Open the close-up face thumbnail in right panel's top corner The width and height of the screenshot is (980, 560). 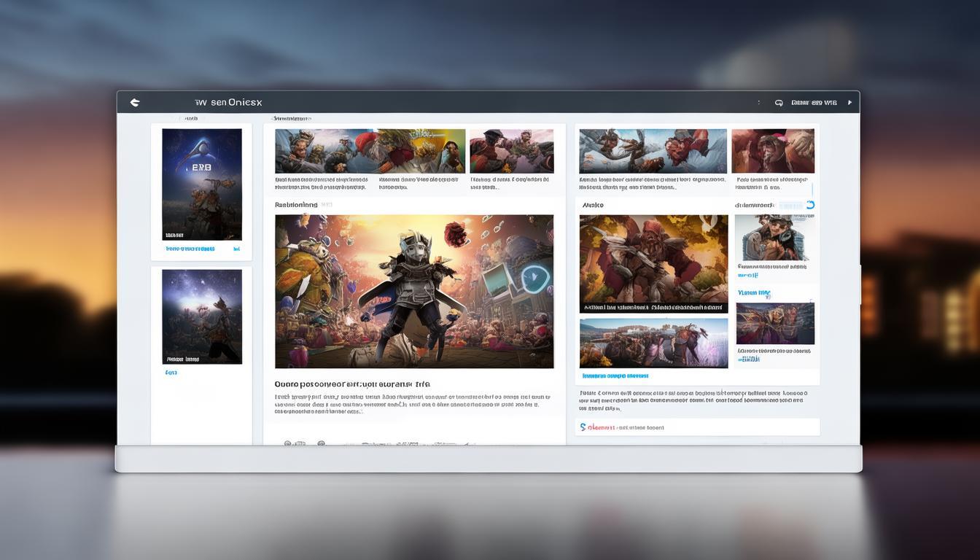[773, 151]
